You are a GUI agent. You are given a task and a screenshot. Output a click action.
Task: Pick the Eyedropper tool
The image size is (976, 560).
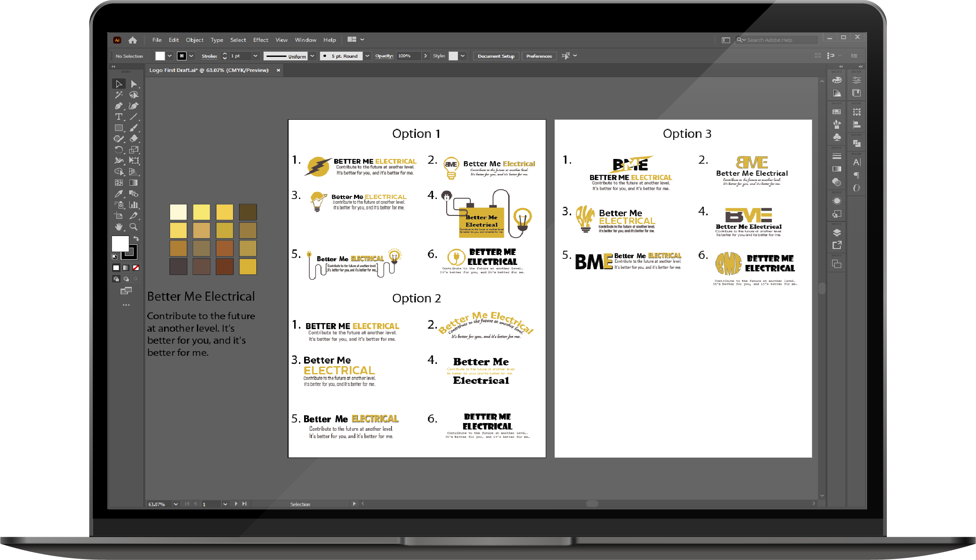point(118,194)
